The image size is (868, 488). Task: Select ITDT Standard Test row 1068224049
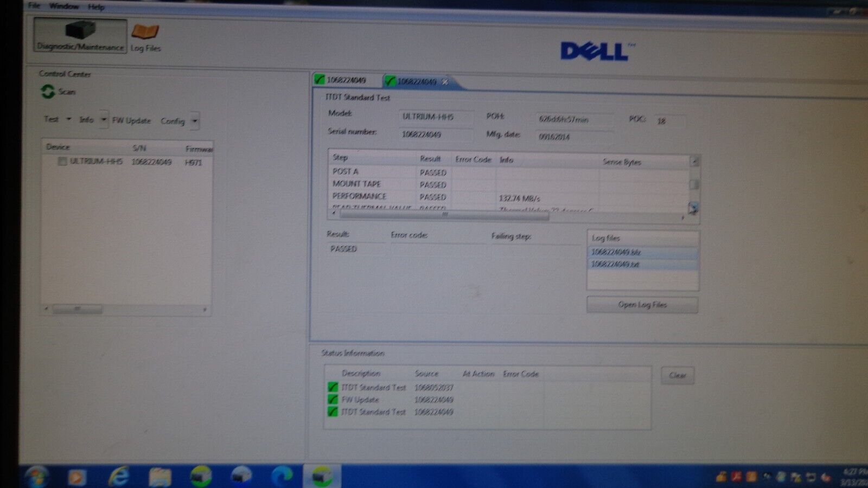coord(487,412)
